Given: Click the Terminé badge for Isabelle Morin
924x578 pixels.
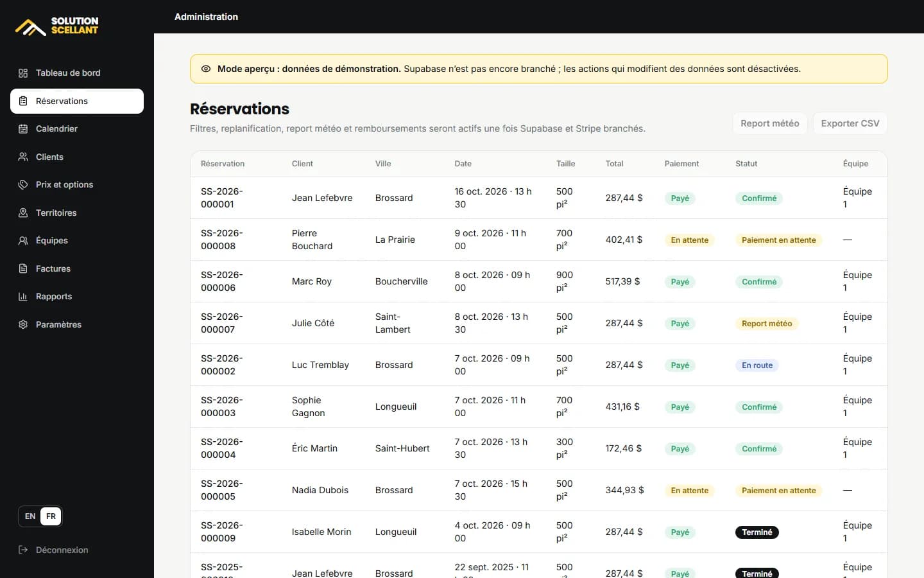Looking at the screenshot, I should click(757, 532).
